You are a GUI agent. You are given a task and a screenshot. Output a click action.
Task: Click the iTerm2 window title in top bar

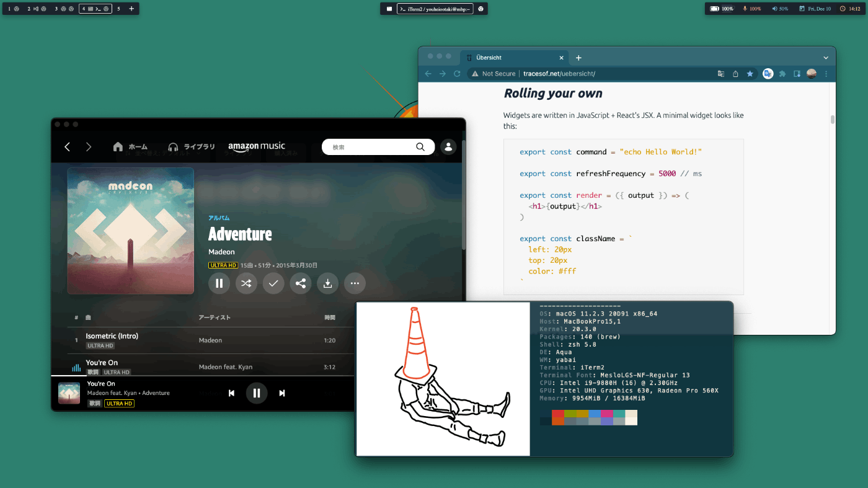[435, 9]
